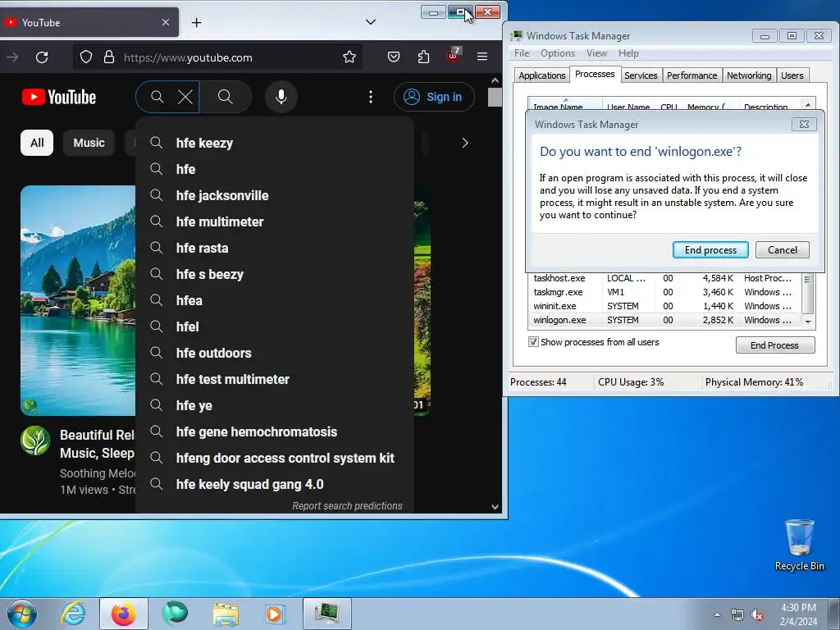
Task: Select the taskmgr.exe process row
Action: click(664, 292)
